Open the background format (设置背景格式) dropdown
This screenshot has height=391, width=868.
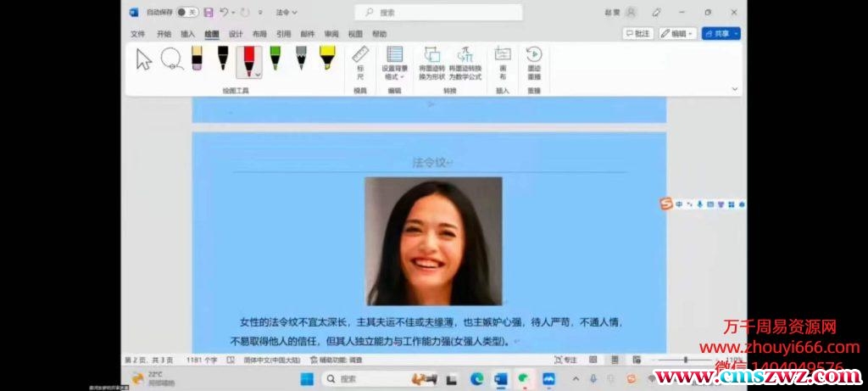point(394,64)
